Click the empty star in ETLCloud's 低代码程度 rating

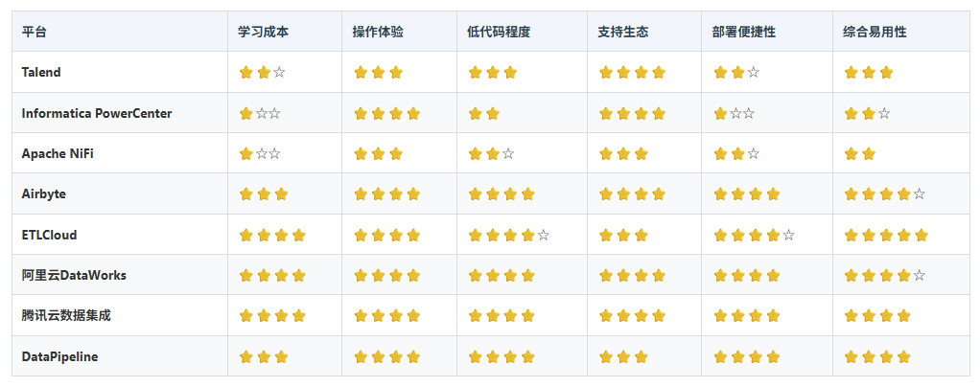pos(544,236)
